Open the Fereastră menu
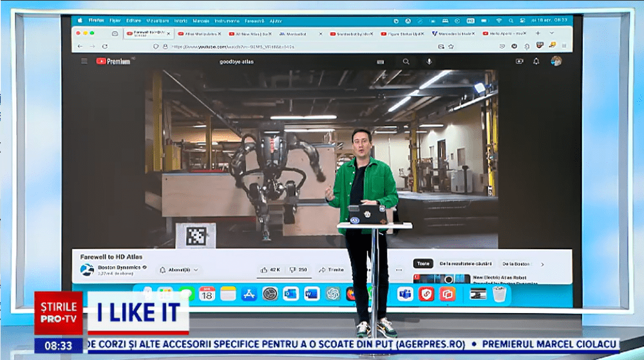 pyautogui.click(x=254, y=21)
